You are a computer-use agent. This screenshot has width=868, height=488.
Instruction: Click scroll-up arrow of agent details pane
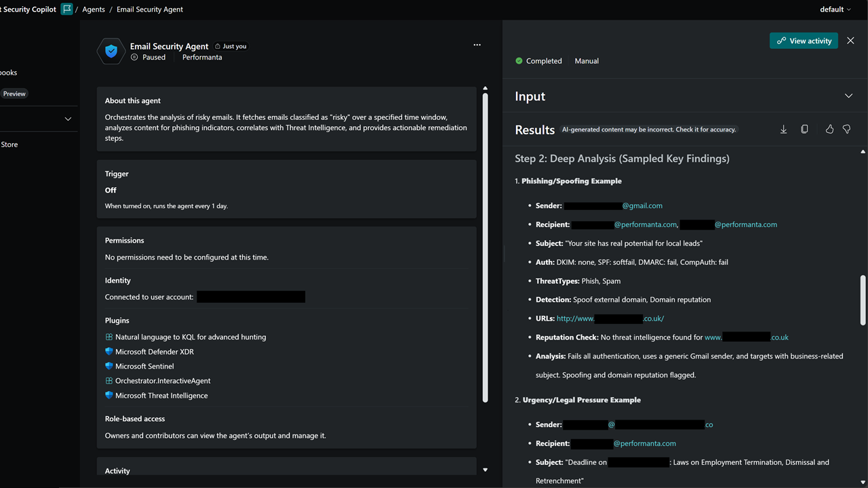[x=485, y=89]
